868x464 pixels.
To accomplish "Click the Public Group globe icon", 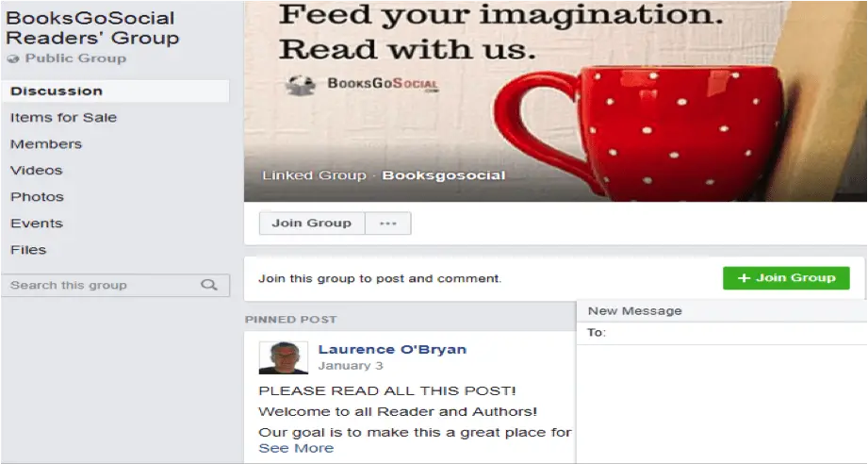I will (x=13, y=58).
